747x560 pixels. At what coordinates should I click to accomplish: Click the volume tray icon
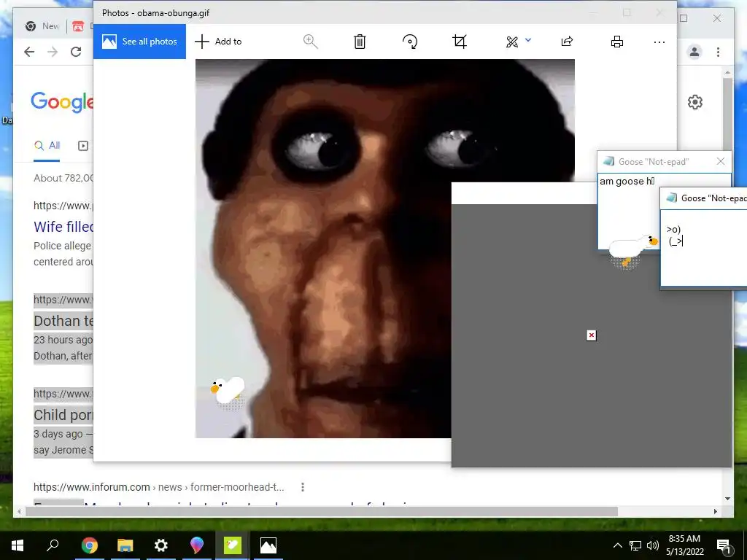click(x=653, y=545)
